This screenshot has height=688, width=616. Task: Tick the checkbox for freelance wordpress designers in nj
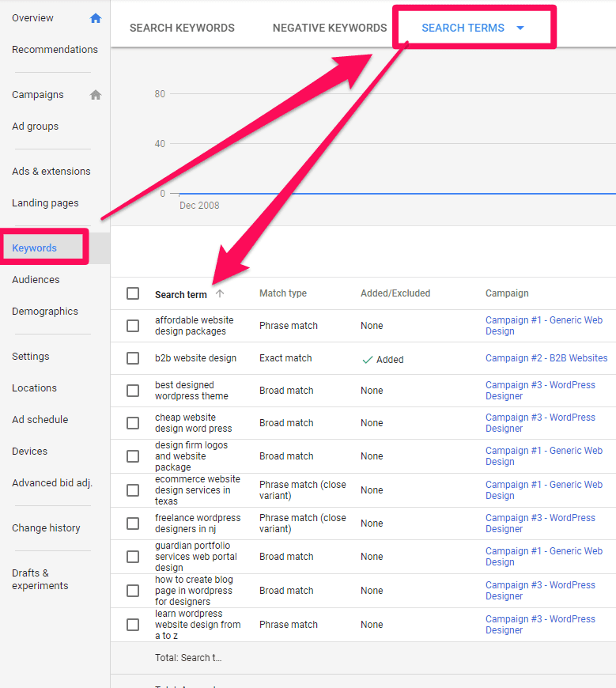click(133, 524)
